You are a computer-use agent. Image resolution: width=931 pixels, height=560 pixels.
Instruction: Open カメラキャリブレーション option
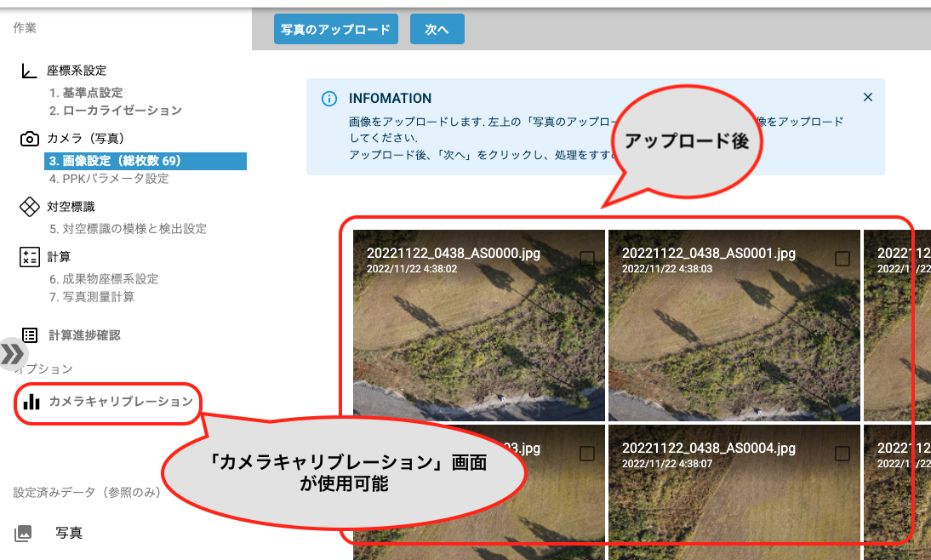click(121, 402)
